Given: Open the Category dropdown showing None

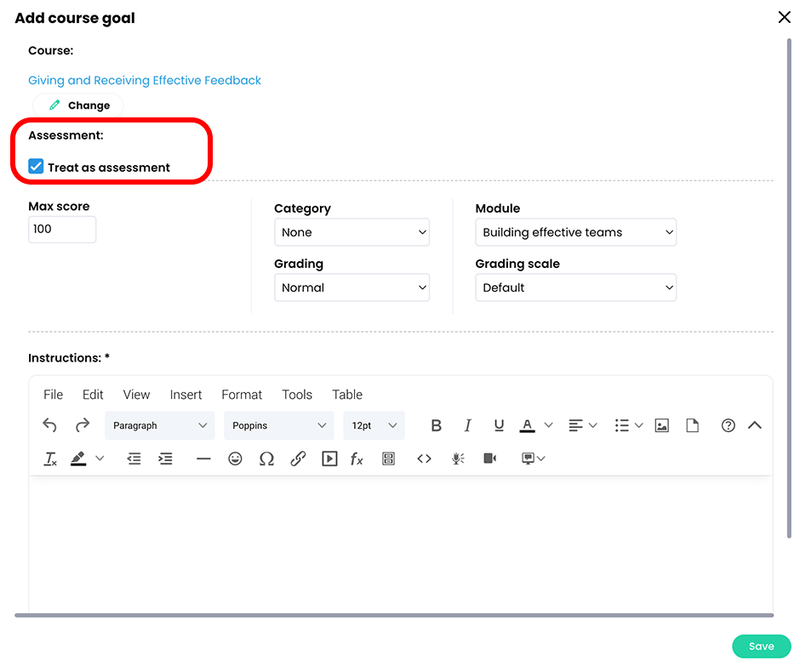Looking at the screenshot, I should click(352, 232).
